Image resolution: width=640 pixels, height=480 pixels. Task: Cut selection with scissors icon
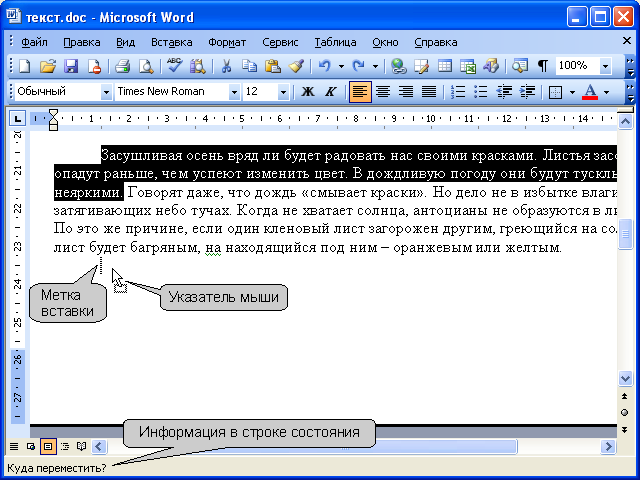226,66
